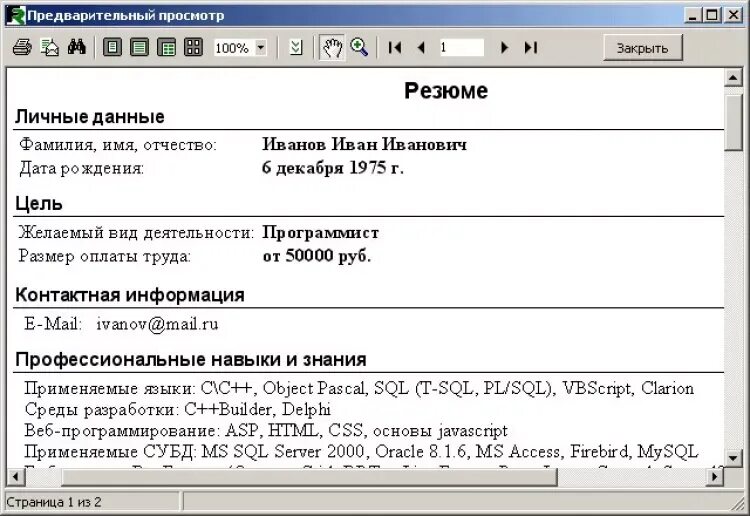
Task: Click the Размер оплаты труда label
Action: 105,256
